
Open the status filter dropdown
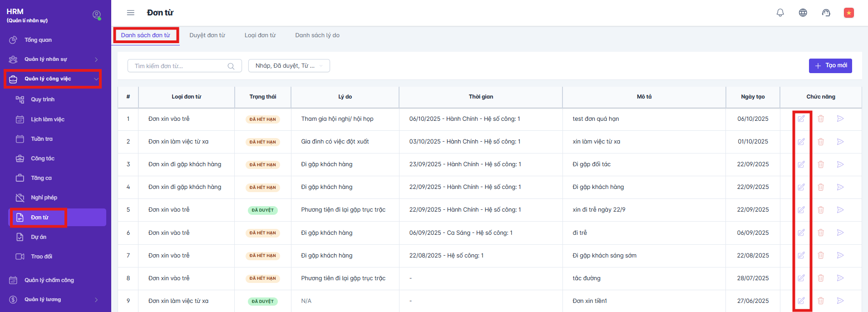[289, 66]
